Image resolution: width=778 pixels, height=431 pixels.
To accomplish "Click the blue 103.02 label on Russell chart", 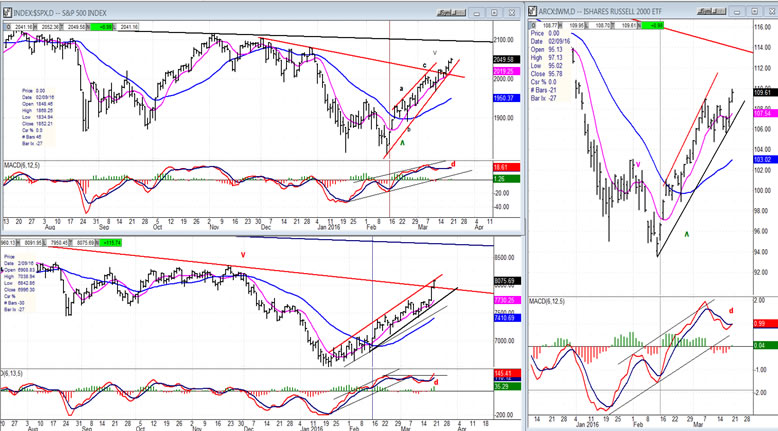I will click(x=762, y=160).
